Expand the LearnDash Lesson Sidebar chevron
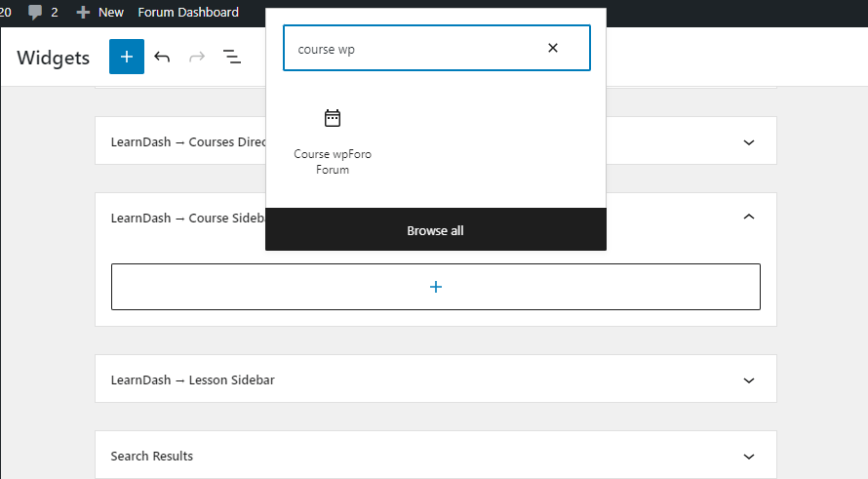 [x=749, y=380]
